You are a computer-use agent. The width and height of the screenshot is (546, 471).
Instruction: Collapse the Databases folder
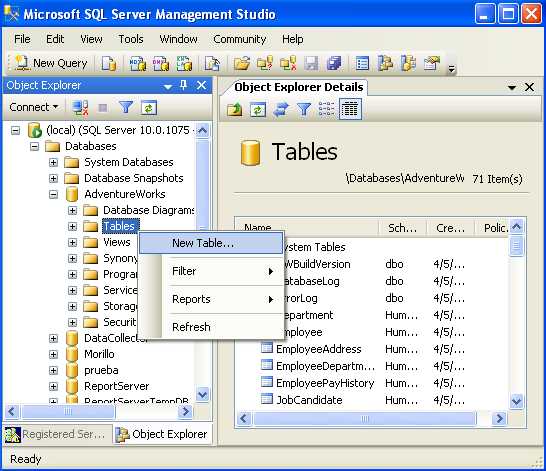coord(34,147)
